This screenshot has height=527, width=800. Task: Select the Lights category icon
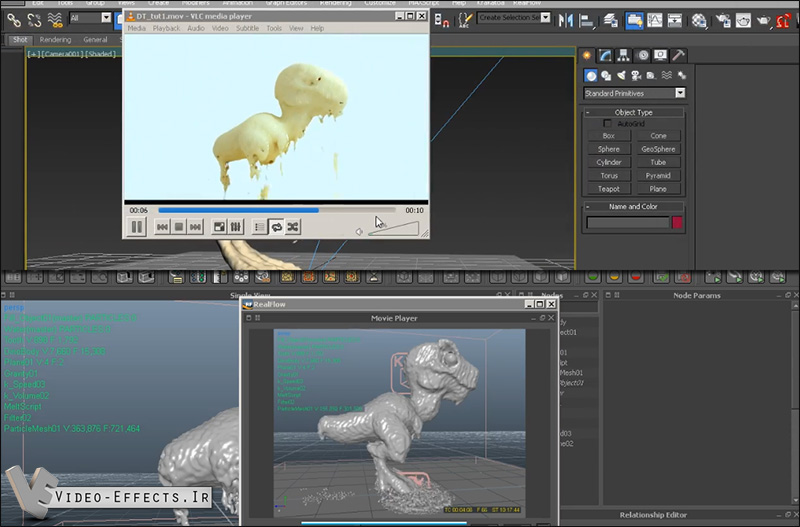click(621, 76)
